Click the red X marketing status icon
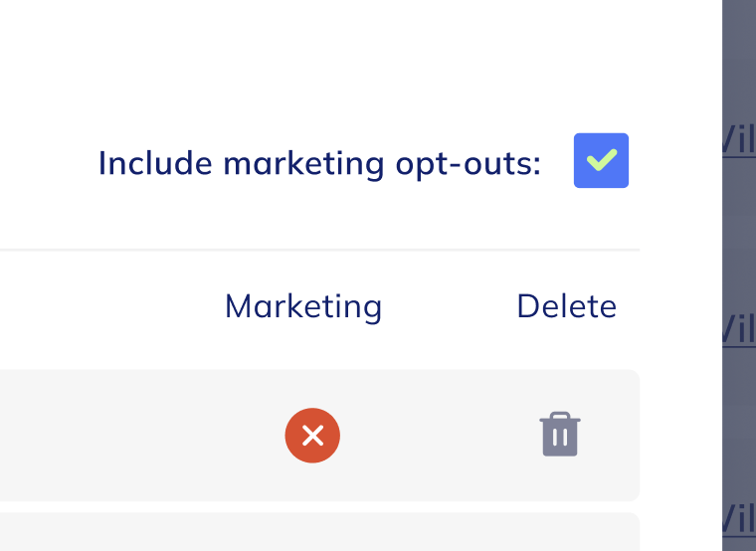The image size is (756, 551). pos(312,436)
